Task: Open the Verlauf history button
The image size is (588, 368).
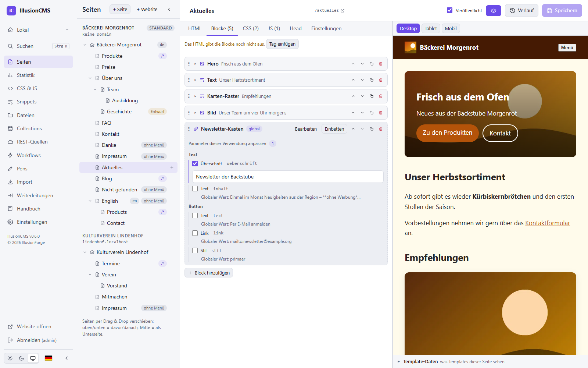Action: point(522,11)
